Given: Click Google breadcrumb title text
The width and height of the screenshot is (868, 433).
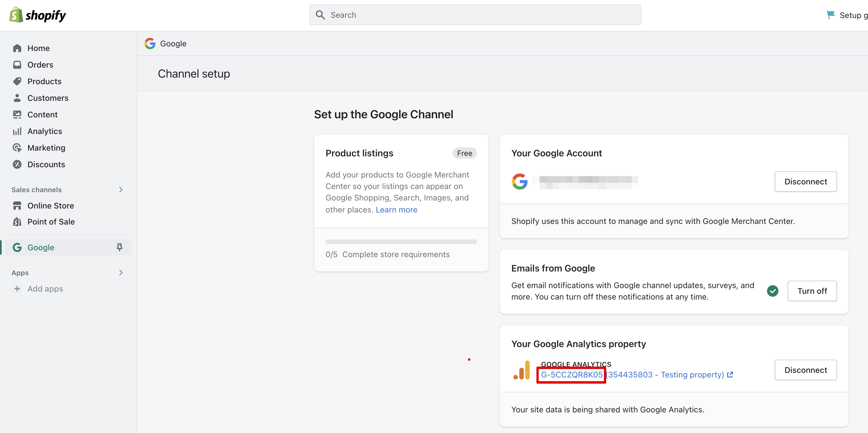Looking at the screenshot, I should point(173,44).
